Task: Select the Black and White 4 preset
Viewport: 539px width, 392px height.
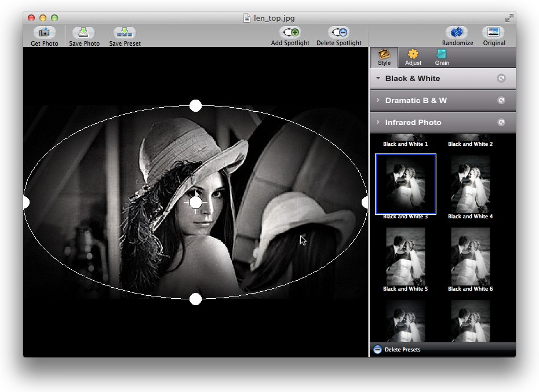Action: (x=470, y=184)
